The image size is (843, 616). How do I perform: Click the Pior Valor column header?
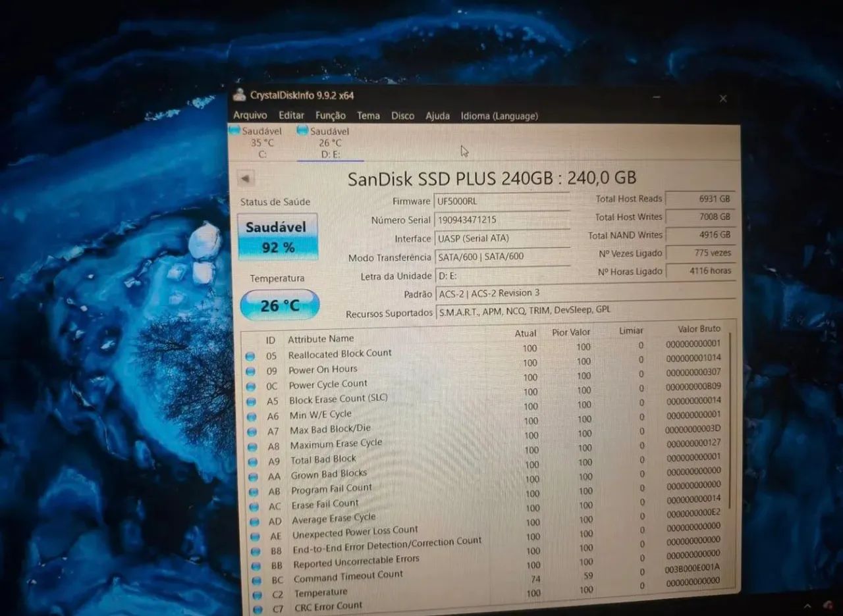tap(571, 332)
